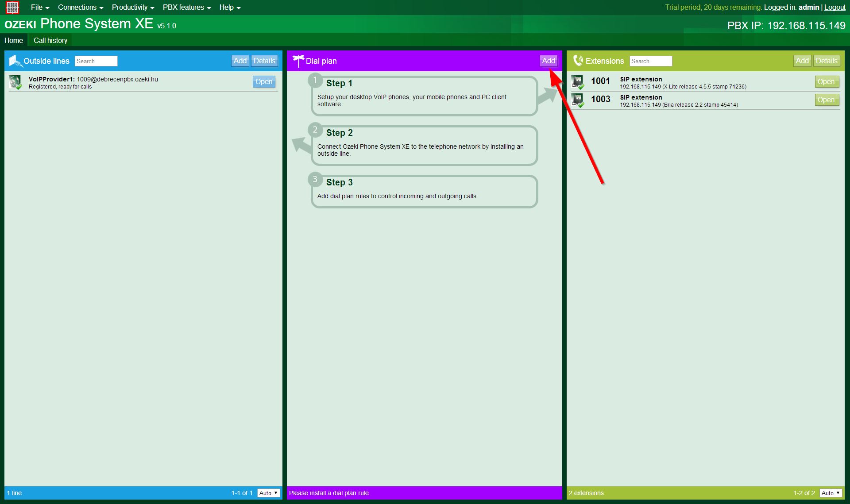The image size is (850, 504).
Task: Open VoIPProvider1 outside line
Action: (x=263, y=81)
